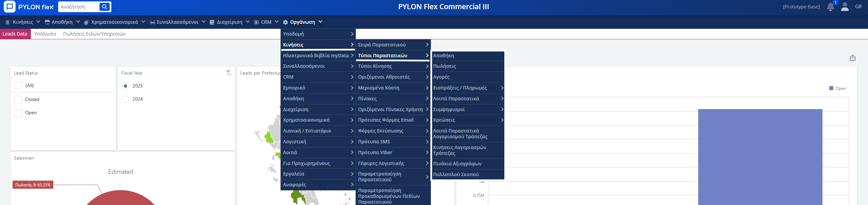Open the notifications bell
The height and width of the screenshot is (205, 868).
831,7
